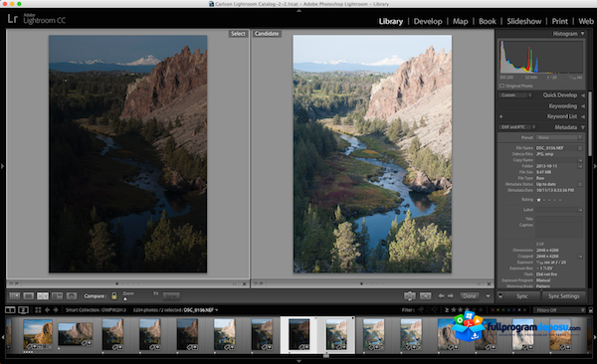597x364 pixels.
Task: Open the People view icon
Action: (x=72, y=295)
